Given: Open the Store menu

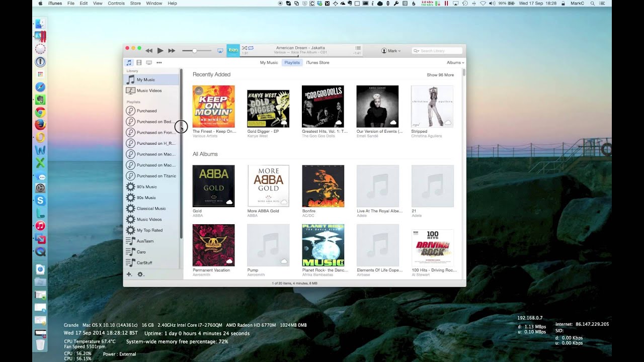Looking at the screenshot, I should tap(135, 3).
